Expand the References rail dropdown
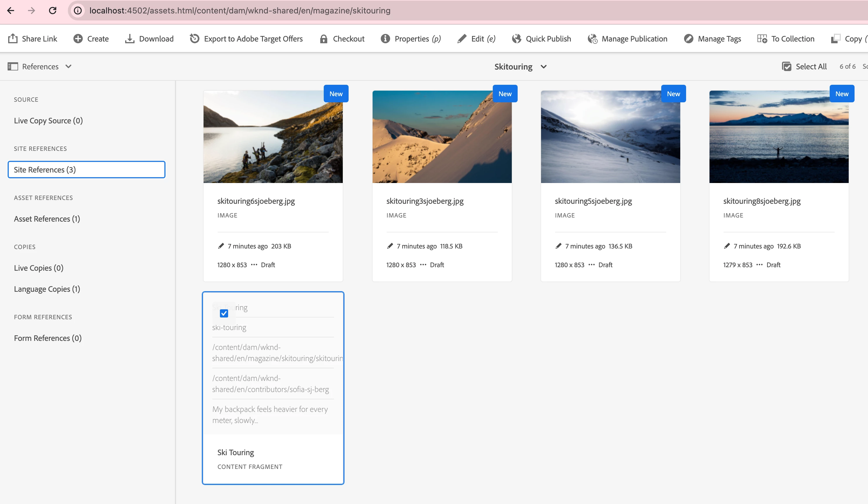868x504 pixels. click(68, 66)
